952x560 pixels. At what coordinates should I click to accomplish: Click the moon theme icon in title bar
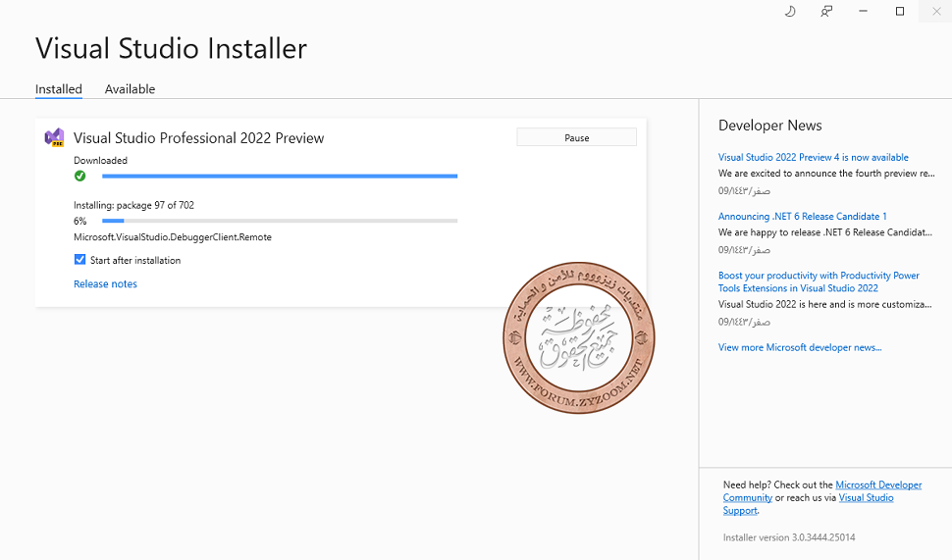[x=791, y=11]
